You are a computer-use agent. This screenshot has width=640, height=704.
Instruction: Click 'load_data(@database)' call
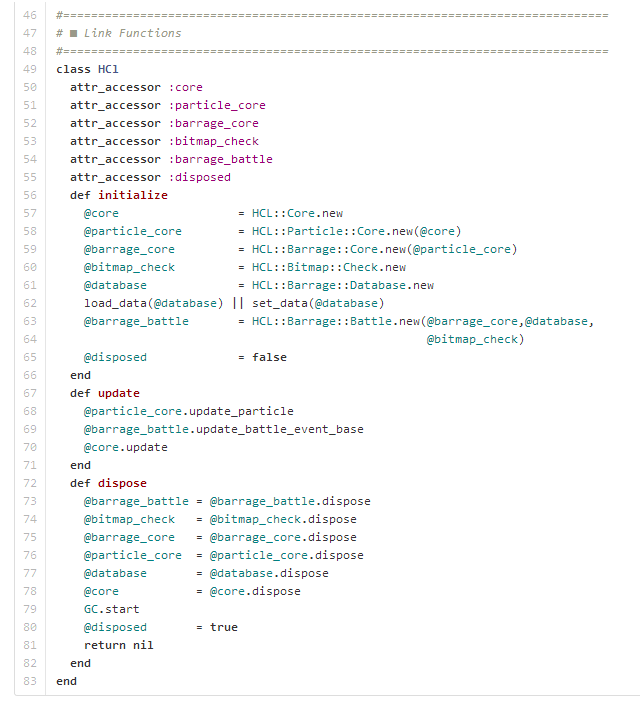click(x=154, y=303)
